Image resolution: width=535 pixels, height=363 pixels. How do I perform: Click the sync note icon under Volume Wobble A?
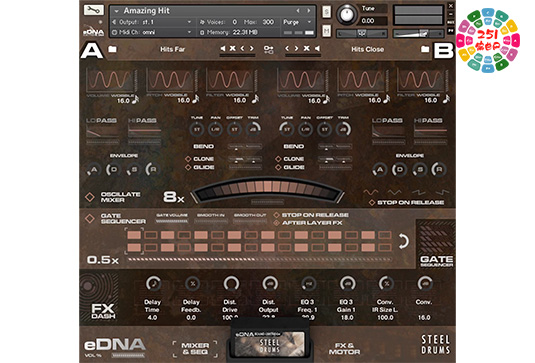[x=135, y=100]
